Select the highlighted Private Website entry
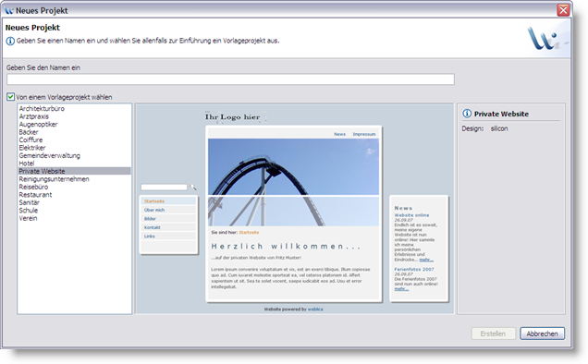This screenshot has height=364, width=588. pyautogui.click(x=75, y=171)
